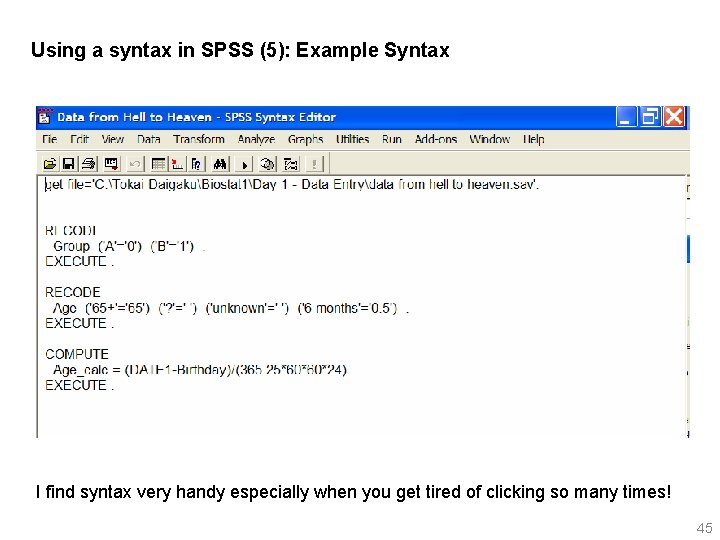
Task: Open the Add-ons menu
Action: click(x=436, y=139)
